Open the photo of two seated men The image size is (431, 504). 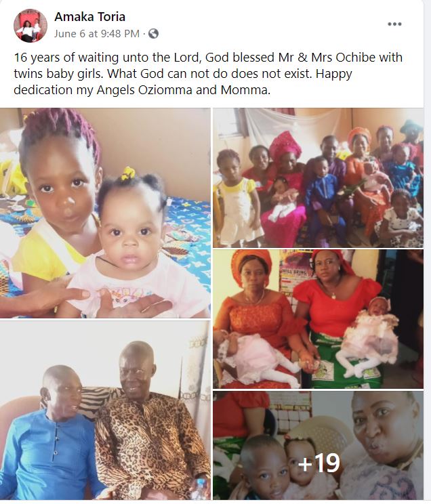(105, 410)
